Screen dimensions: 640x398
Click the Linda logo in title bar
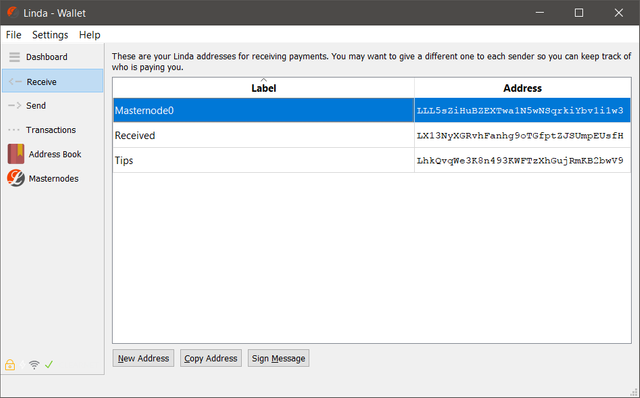13,12
